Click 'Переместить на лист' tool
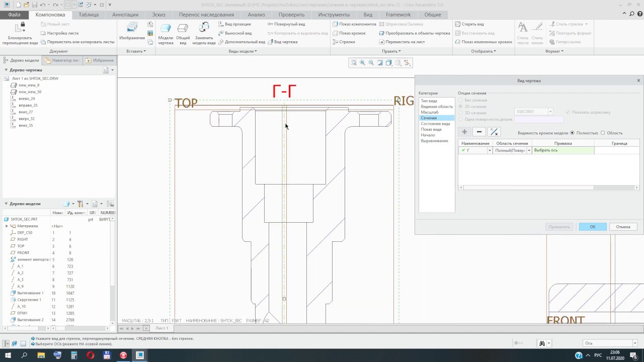644x362 pixels. [x=403, y=42]
